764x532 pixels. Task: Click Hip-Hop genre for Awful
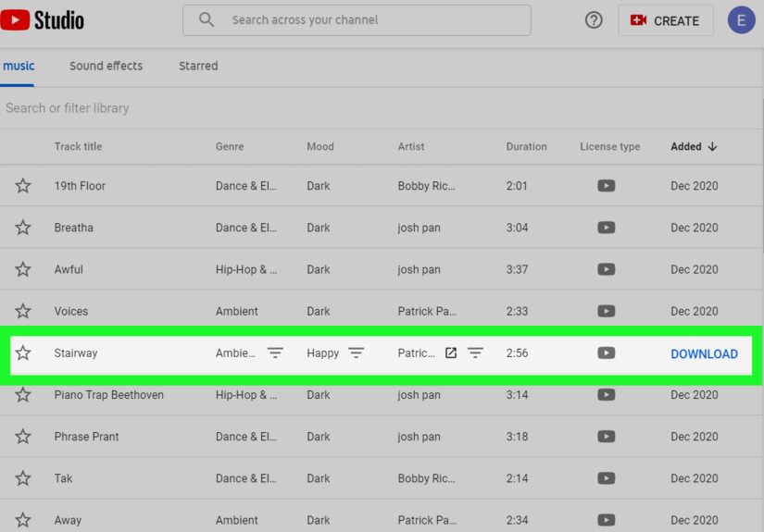pyautogui.click(x=246, y=269)
